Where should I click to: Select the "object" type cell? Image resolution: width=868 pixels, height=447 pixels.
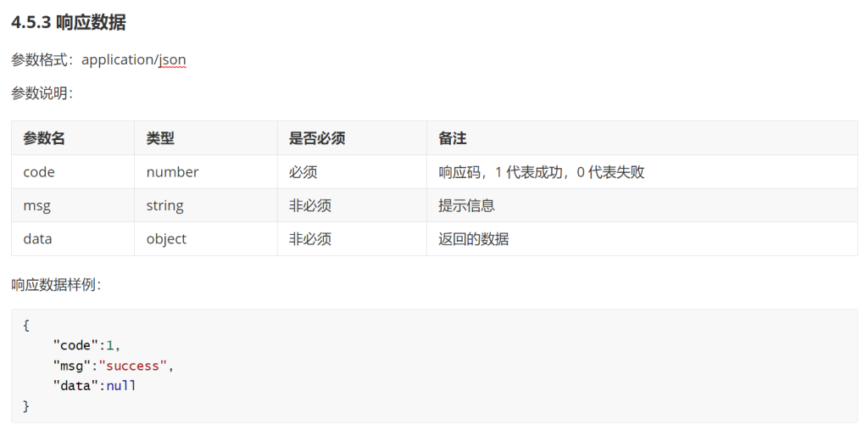point(166,239)
